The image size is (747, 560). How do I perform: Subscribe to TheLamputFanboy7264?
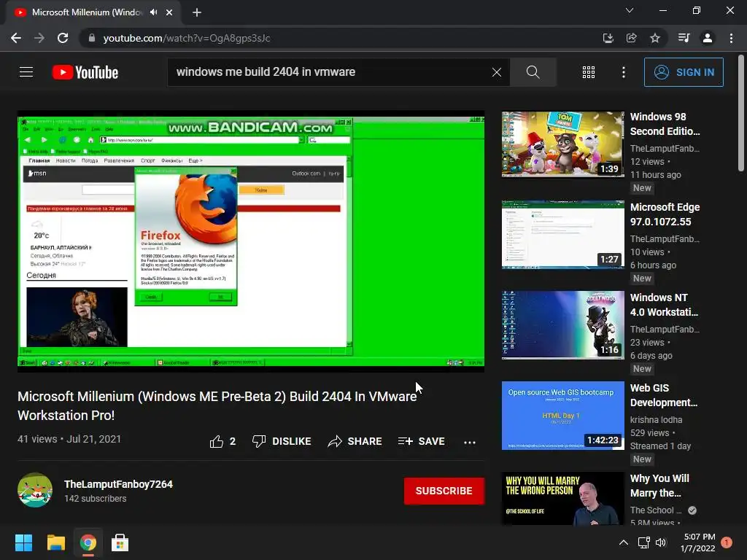(444, 491)
